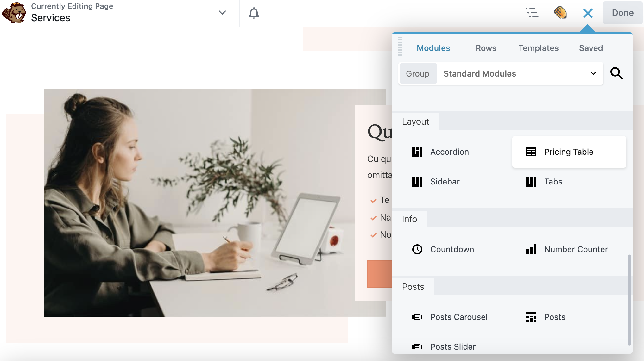The height and width of the screenshot is (361, 644).
Task: Select the Modules tab panel
Action: 433,48
